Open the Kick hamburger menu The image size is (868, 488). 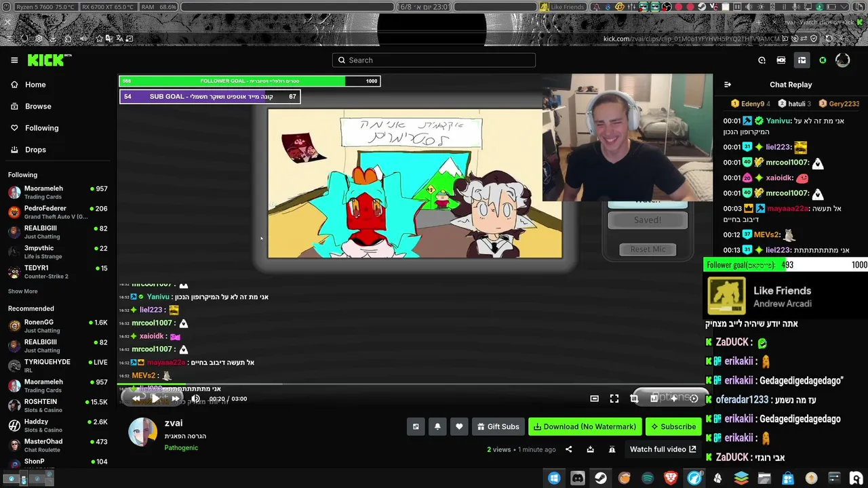pos(14,60)
